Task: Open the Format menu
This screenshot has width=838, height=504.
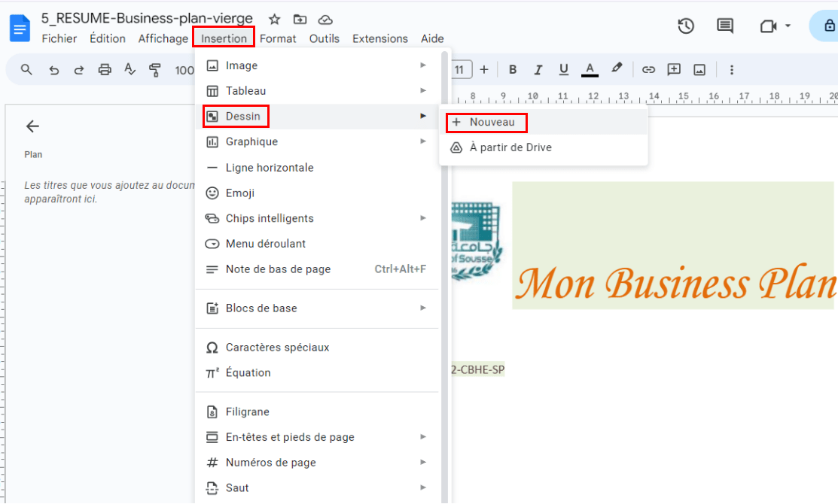Action: click(278, 38)
